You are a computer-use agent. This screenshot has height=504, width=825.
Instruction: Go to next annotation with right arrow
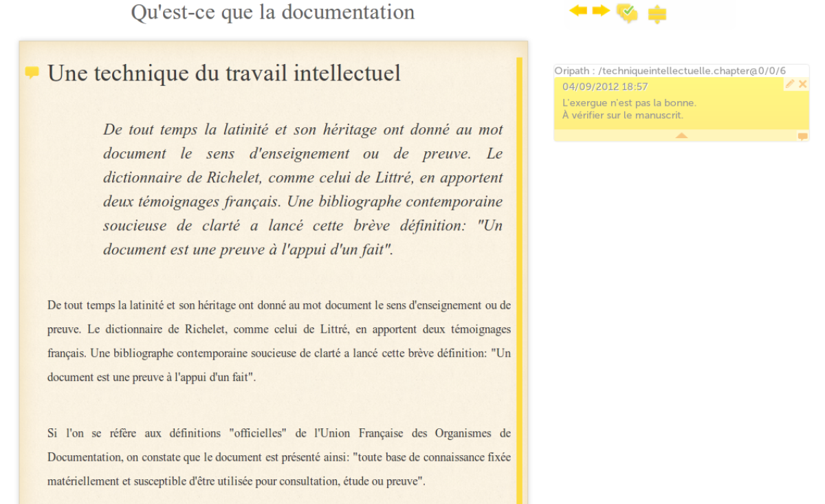(x=601, y=11)
